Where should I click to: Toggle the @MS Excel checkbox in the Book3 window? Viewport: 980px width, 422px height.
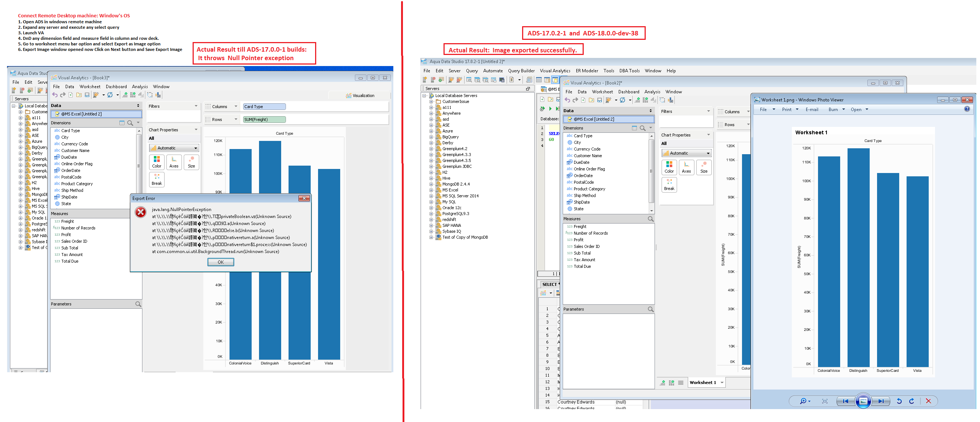[58, 114]
